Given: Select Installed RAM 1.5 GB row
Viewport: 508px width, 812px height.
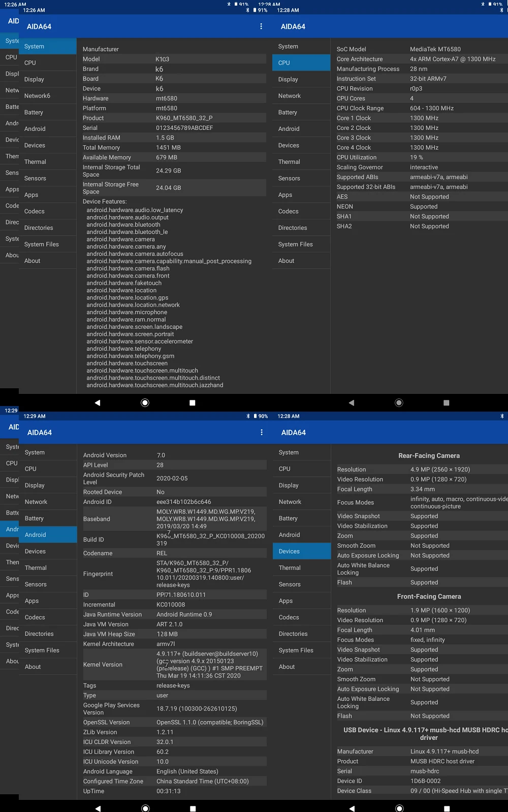Looking at the screenshot, I should tap(174, 138).
